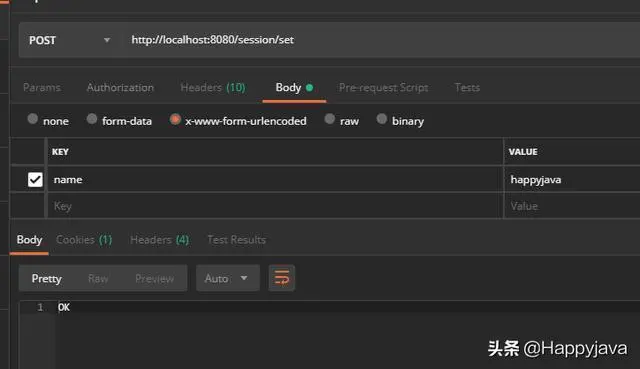640x369 pixels.
Task: Uncheck the name parameter checkbox
Action: point(35,180)
